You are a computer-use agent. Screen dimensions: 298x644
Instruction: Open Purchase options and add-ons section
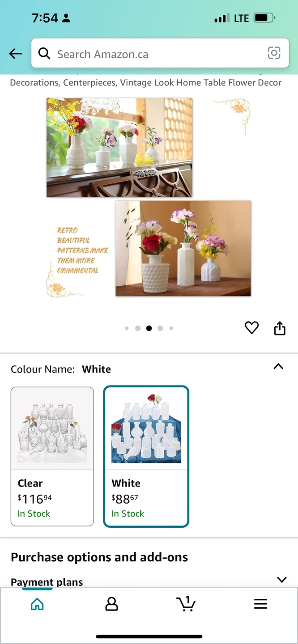[x=99, y=557]
